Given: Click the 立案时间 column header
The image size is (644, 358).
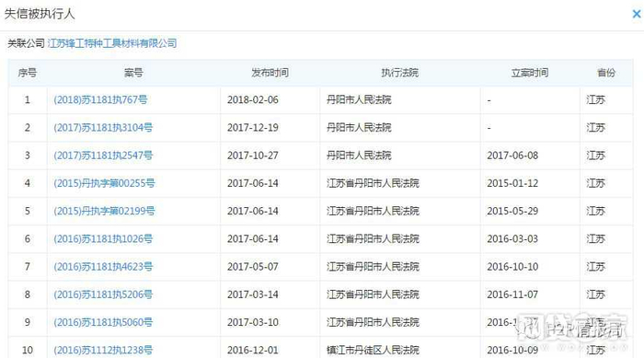Looking at the screenshot, I should pyautogui.click(x=530, y=73).
